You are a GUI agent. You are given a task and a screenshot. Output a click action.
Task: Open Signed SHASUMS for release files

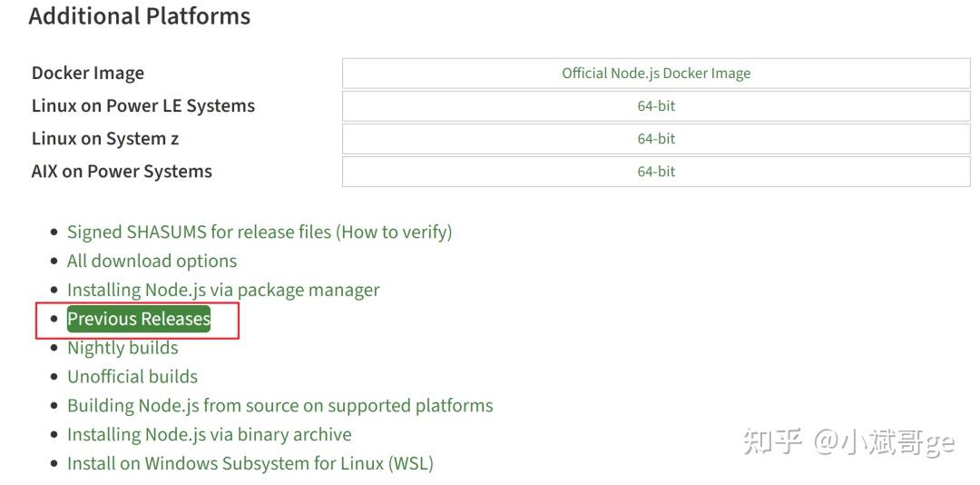(x=200, y=232)
